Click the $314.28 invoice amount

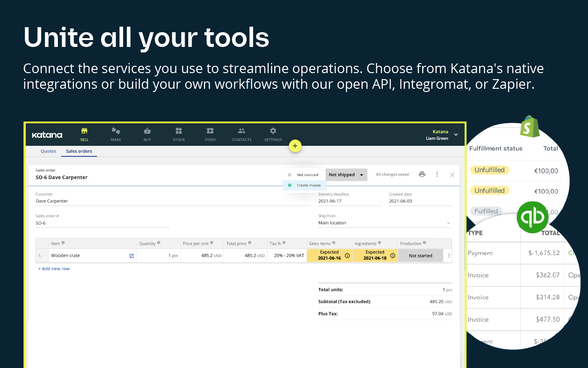[x=548, y=297]
